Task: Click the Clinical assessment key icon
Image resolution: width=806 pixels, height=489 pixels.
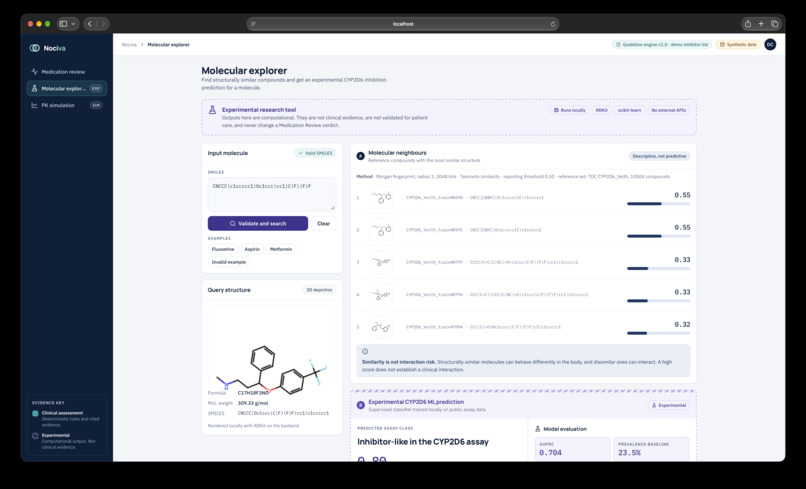Action: point(35,413)
